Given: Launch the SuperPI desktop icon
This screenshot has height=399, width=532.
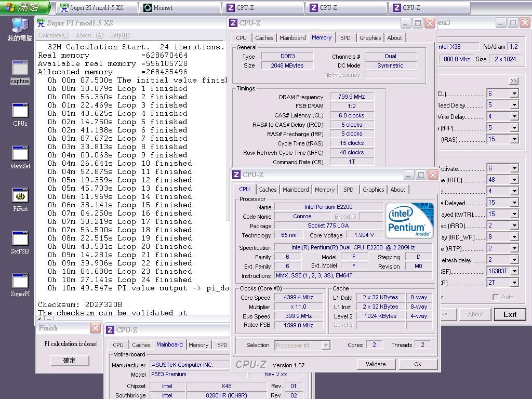Looking at the screenshot, I should pos(20,286).
